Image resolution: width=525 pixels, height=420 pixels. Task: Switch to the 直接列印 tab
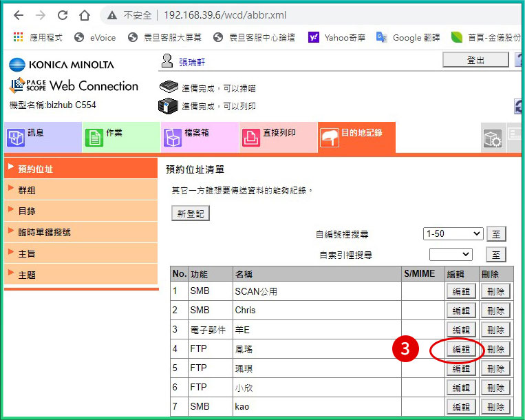278,137
